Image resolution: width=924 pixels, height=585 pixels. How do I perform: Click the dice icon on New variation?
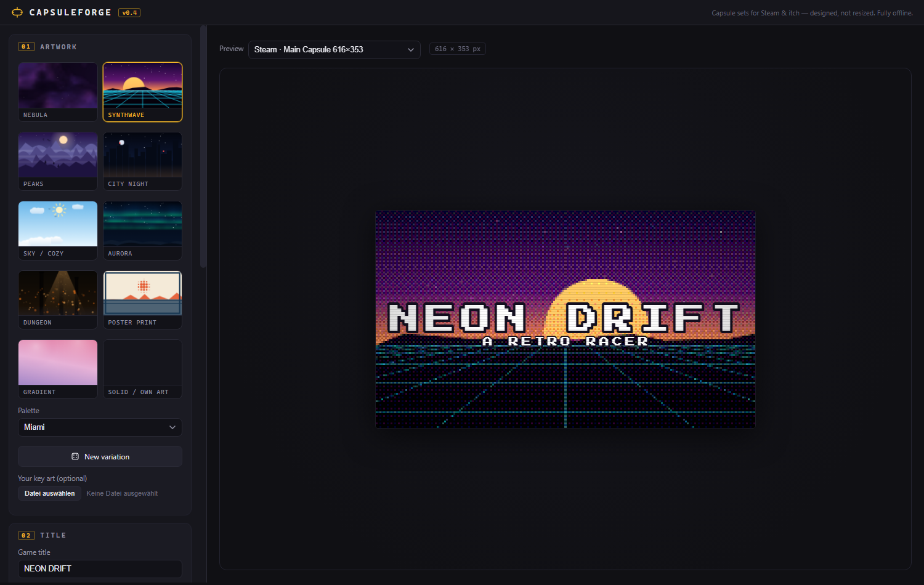75,456
